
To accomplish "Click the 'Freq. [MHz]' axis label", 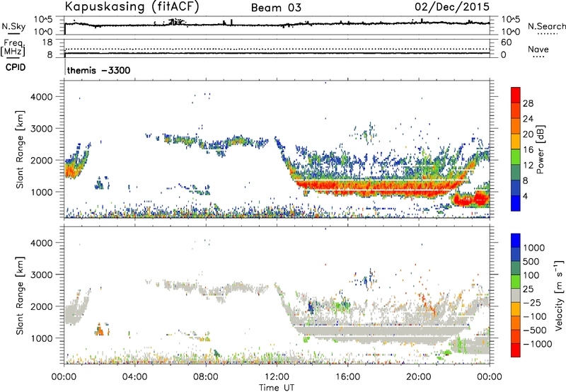I will pyautogui.click(x=13, y=48).
